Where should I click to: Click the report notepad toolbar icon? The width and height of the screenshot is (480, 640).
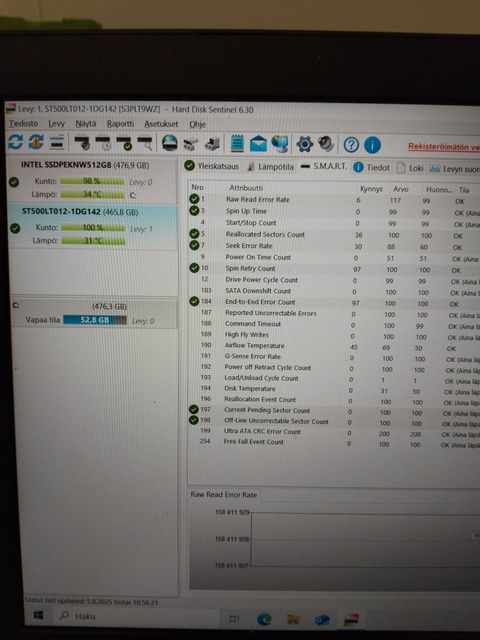tap(238, 143)
